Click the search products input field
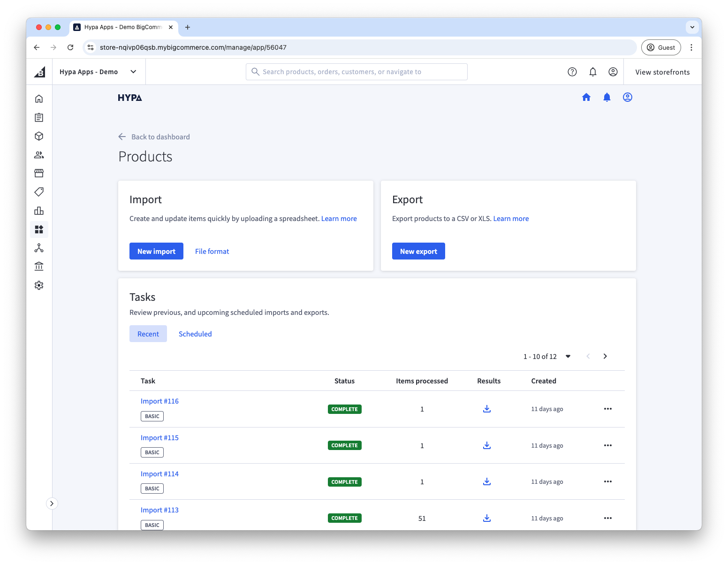 (356, 72)
